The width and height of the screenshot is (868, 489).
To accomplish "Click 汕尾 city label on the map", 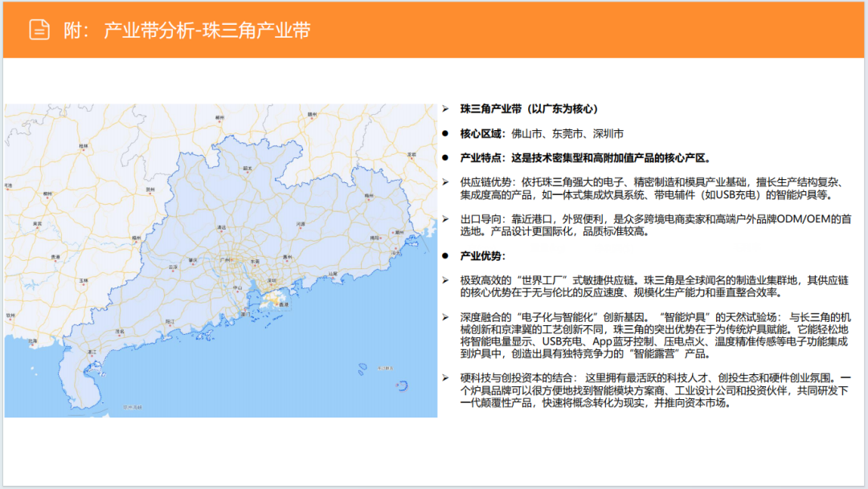I will [x=333, y=273].
